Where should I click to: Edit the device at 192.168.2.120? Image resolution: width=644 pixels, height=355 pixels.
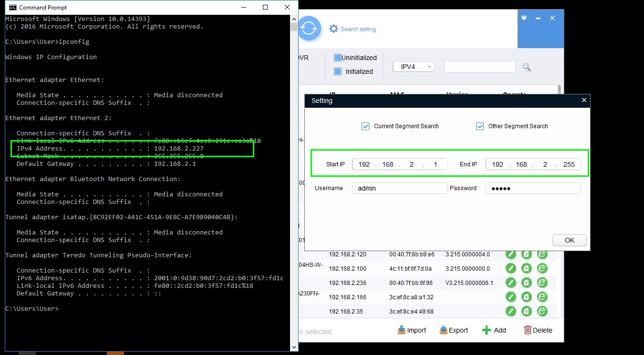(x=511, y=254)
